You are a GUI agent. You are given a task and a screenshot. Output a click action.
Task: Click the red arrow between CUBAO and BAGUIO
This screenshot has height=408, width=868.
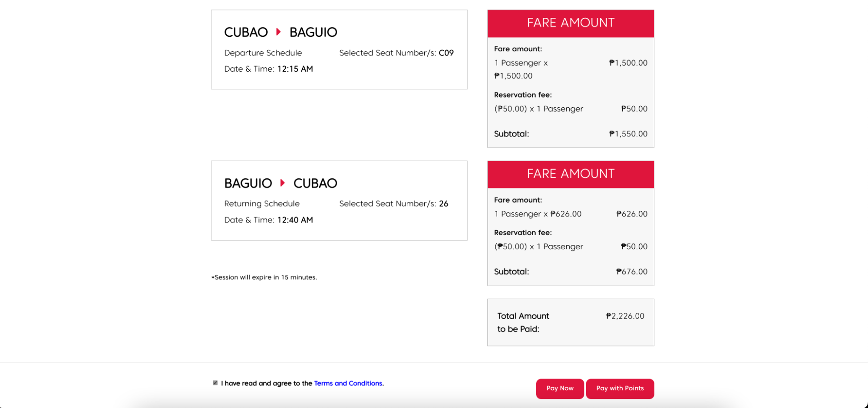278,32
